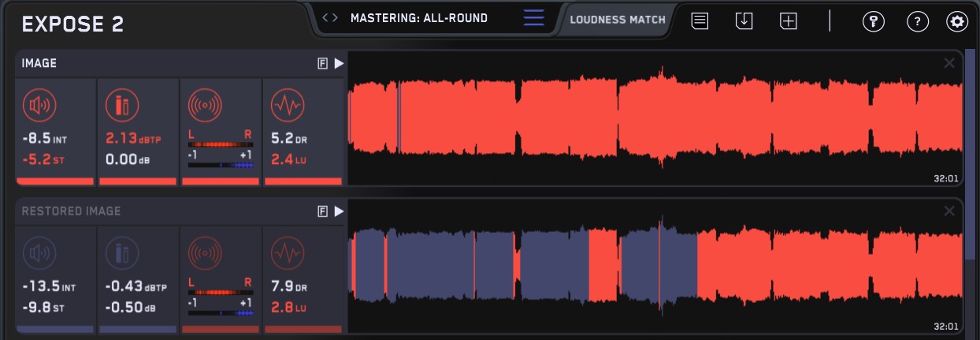Play the RESTORED IMAGE track
Image resolution: width=980 pixels, height=340 pixels.
click(339, 211)
